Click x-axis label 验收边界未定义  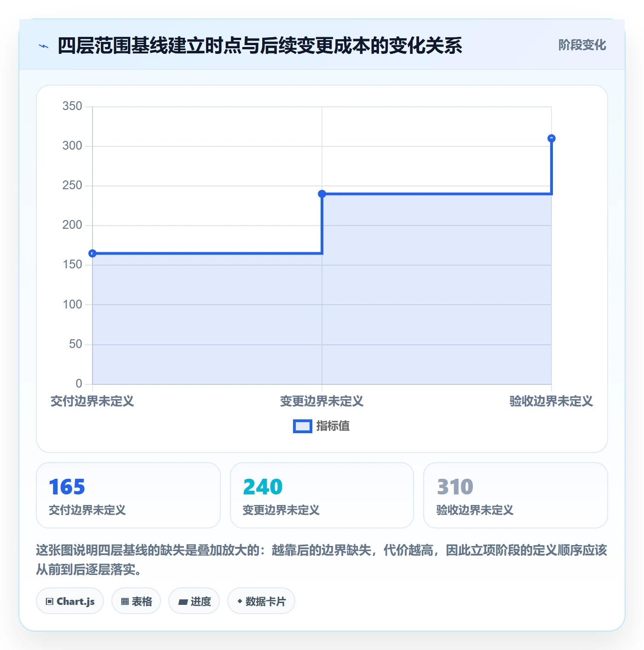[551, 401]
